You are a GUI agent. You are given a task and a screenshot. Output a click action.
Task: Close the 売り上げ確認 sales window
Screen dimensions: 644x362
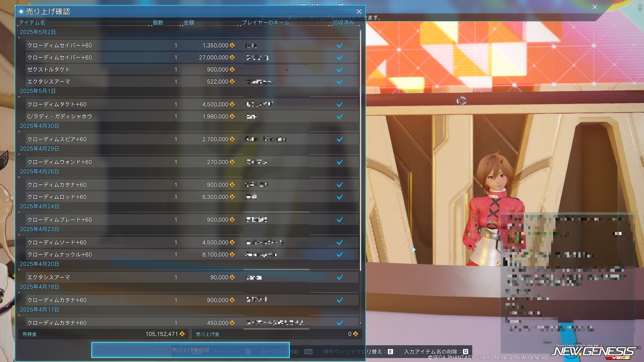[x=359, y=11]
